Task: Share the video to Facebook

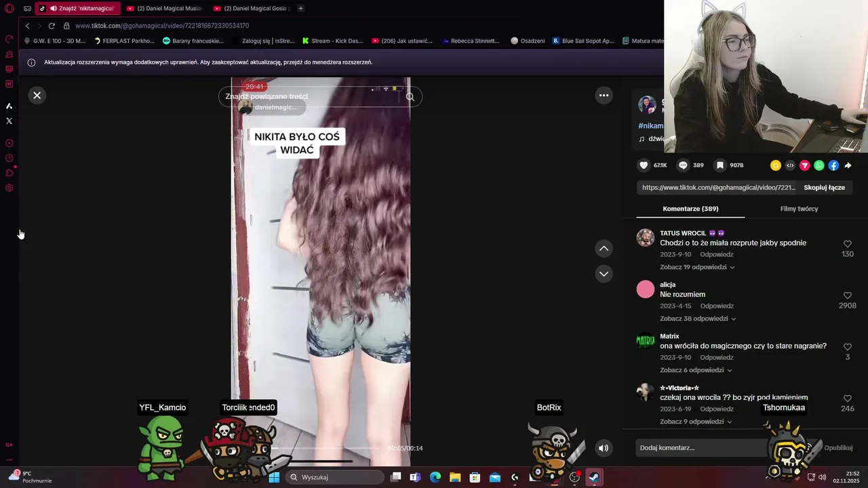Action: pos(833,165)
